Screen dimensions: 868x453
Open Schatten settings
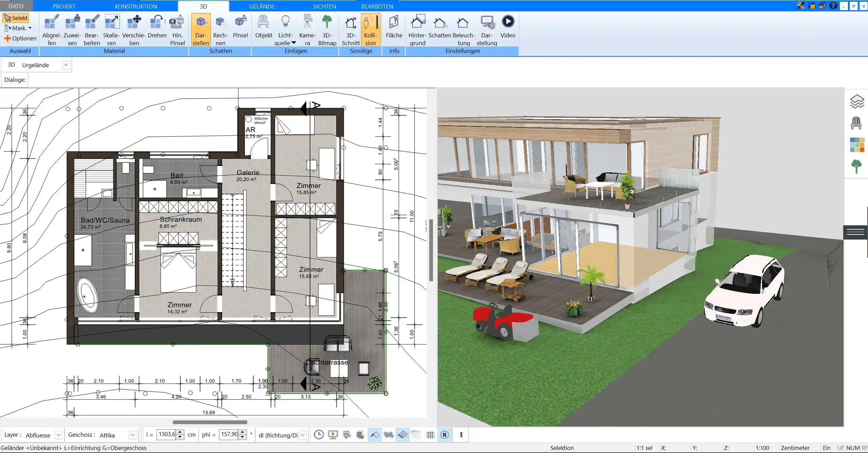(x=439, y=26)
